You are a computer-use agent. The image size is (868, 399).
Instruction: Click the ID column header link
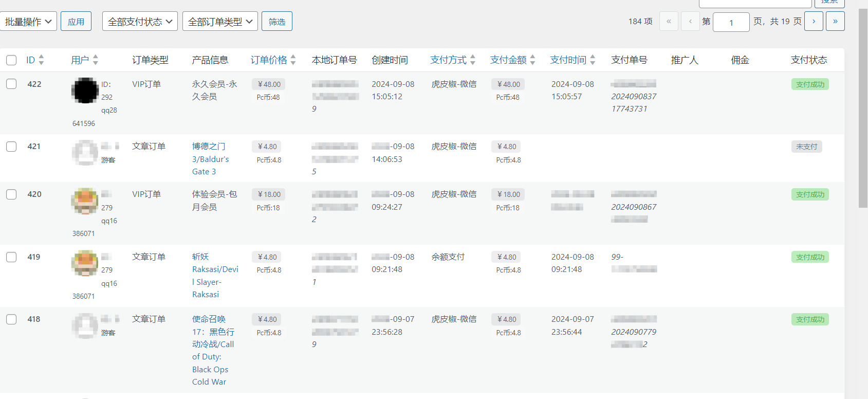click(x=31, y=60)
